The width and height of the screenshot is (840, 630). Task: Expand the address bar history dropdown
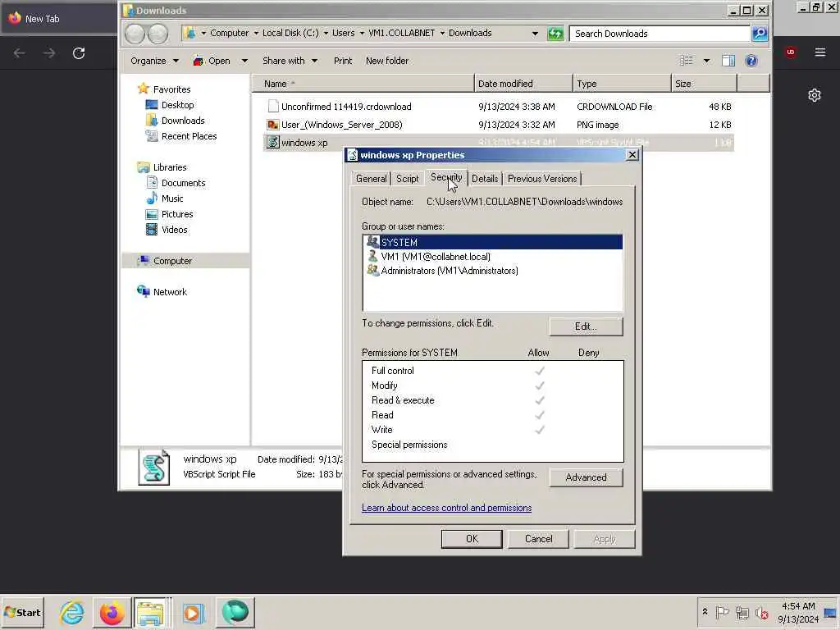535,33
